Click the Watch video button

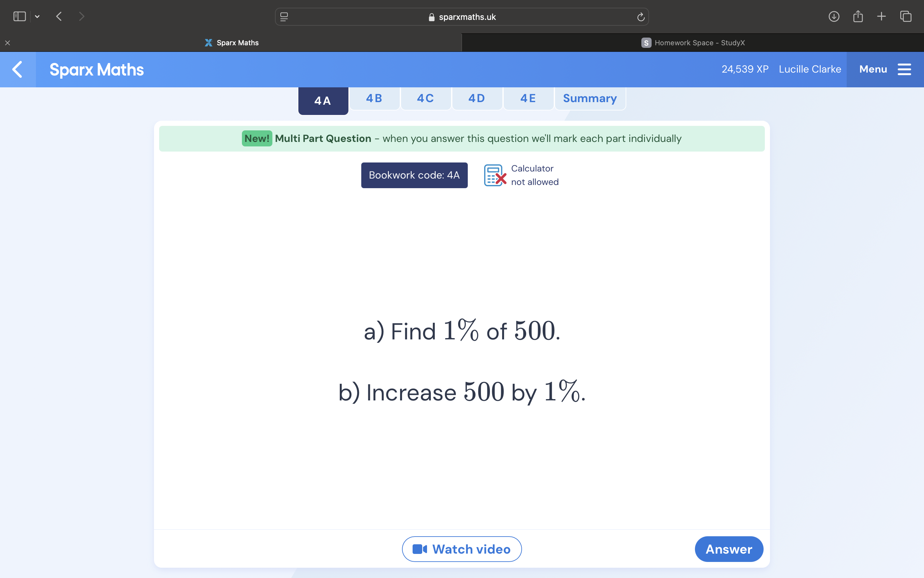pyautogui.click(x=462, y=549)
